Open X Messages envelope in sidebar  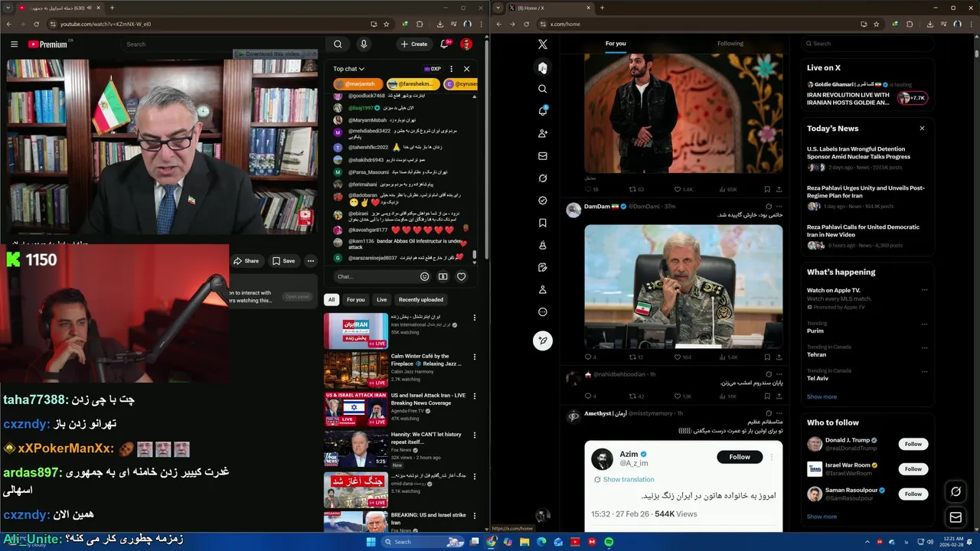coord(543,155)
